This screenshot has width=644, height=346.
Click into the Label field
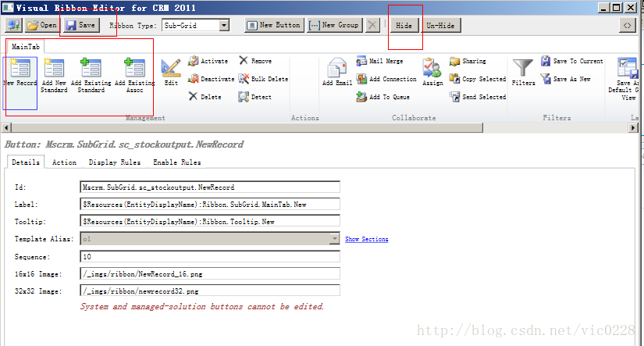210,204
